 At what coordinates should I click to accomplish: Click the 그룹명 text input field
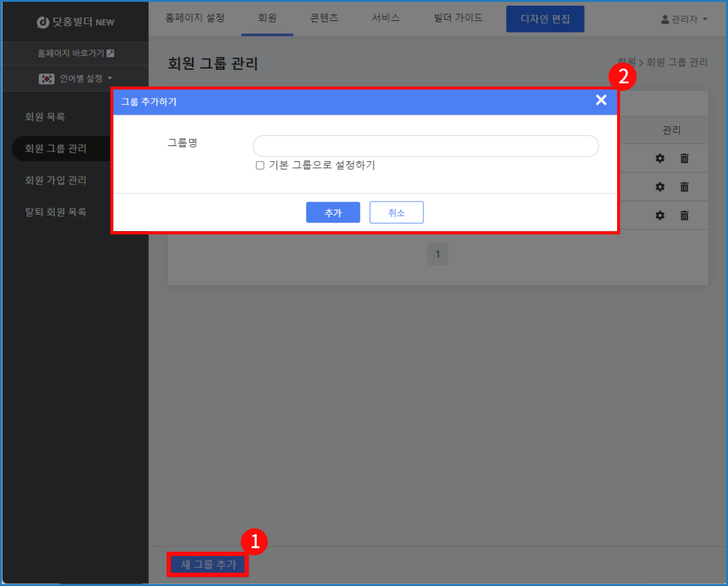click(x=425, y=146)
